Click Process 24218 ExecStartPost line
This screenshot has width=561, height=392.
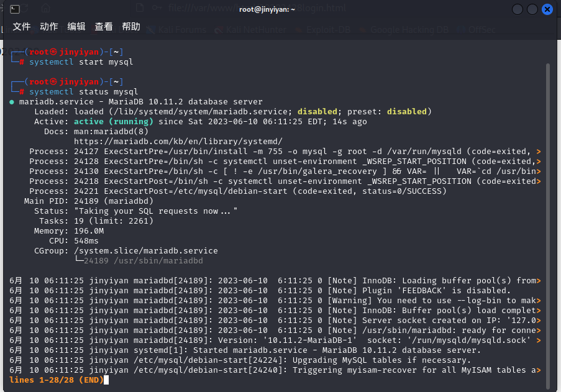[285, 181]
